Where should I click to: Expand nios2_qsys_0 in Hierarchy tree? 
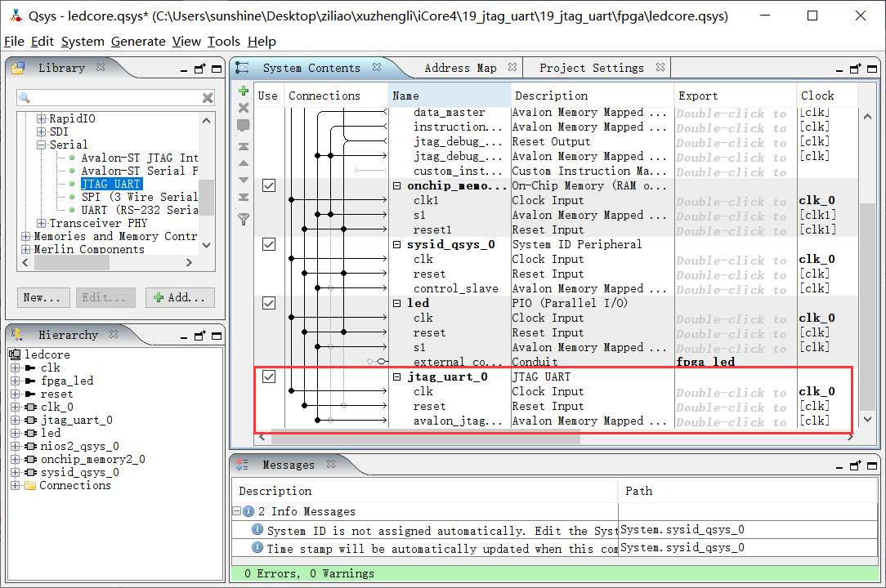point(15,446)
